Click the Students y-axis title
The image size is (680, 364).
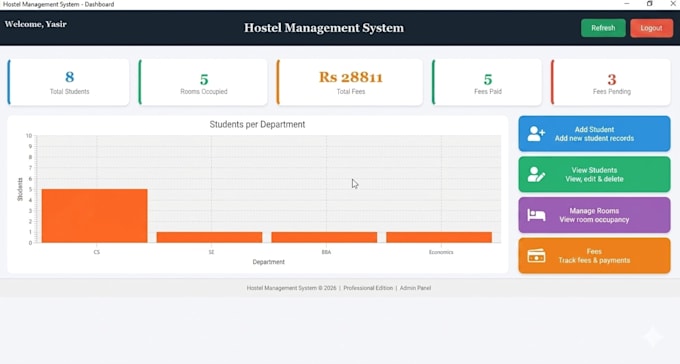click(x=20, y=189)
